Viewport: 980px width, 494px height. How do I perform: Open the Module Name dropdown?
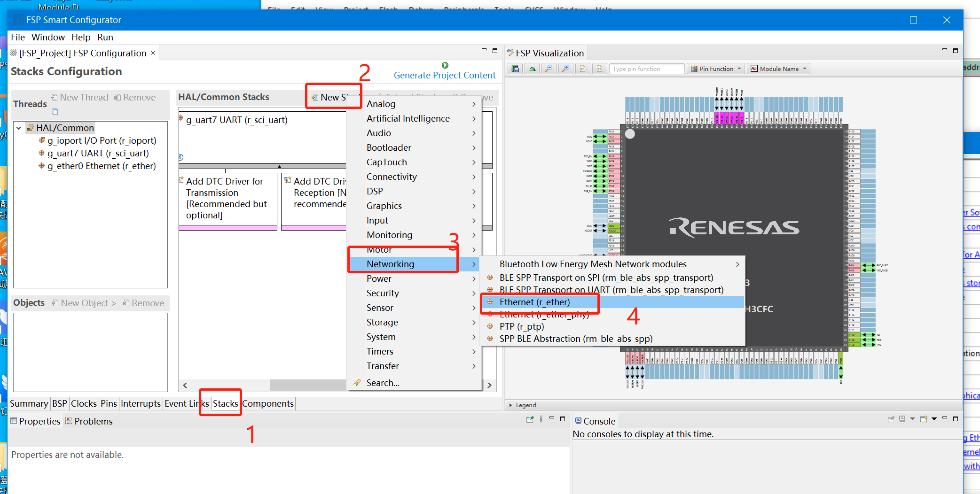point(778,69)
